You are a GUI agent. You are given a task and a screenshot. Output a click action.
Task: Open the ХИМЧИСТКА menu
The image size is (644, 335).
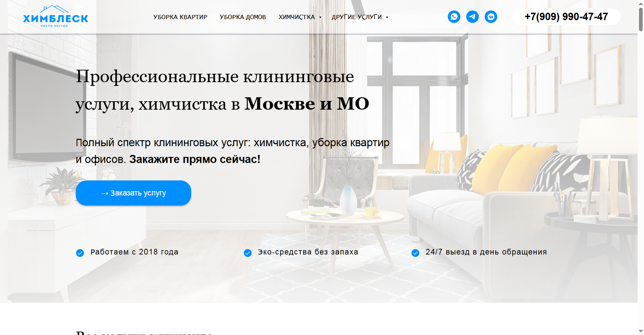tap(297, 17)
